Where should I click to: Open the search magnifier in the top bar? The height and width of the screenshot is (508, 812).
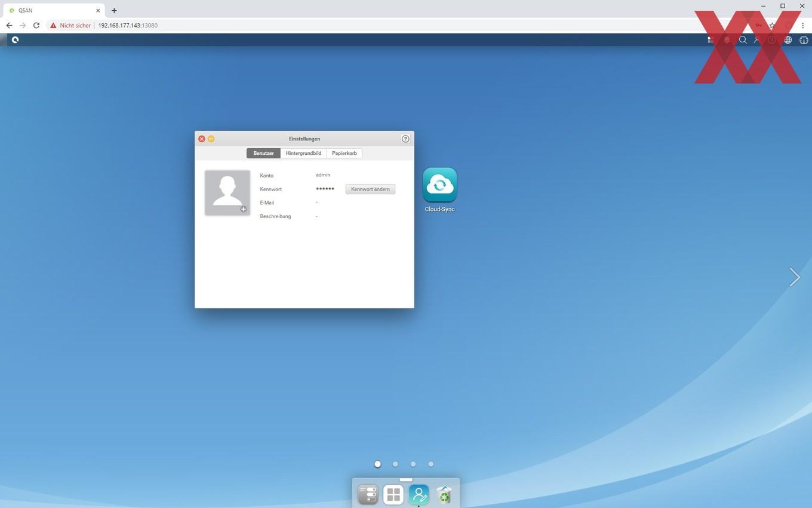coord(743,40)
